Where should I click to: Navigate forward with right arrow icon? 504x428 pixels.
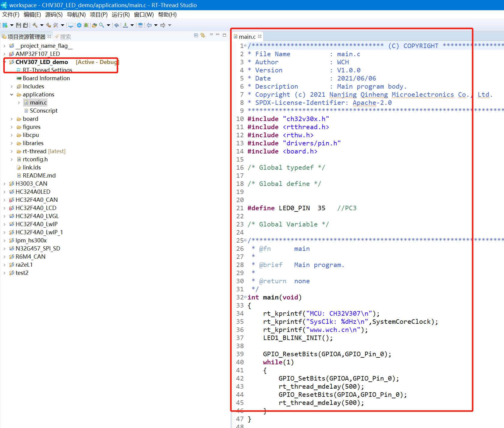(x=163, y=25)
